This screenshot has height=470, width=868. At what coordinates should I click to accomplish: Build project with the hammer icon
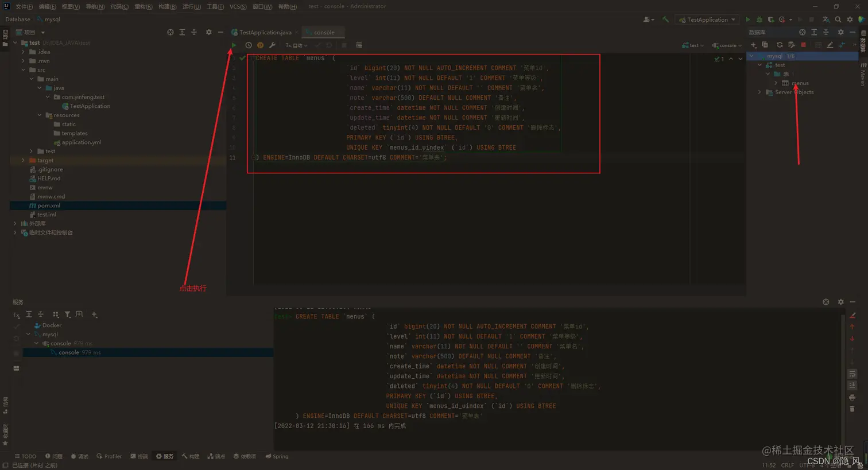click(x=665, y=20)
